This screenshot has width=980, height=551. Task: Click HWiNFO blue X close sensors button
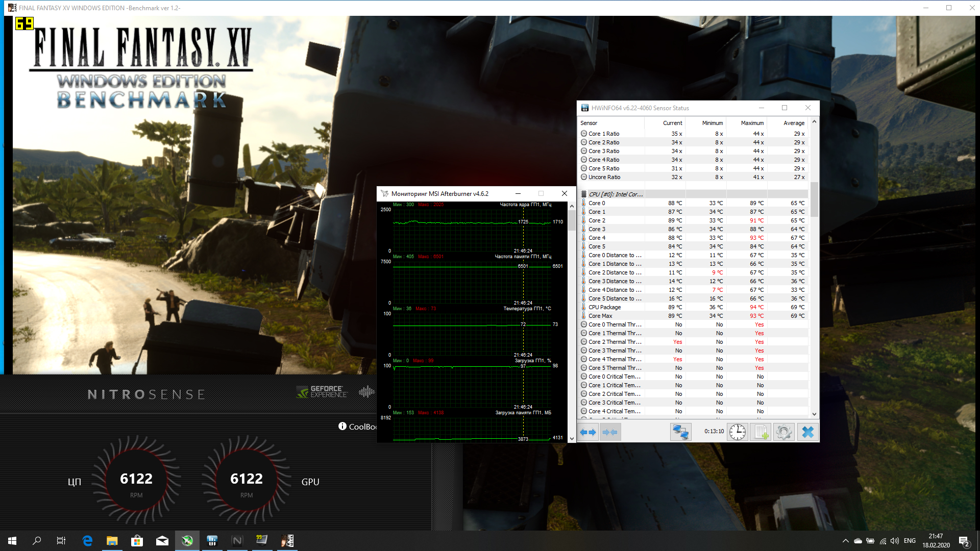pyautogui.click(x=807, y=432)
